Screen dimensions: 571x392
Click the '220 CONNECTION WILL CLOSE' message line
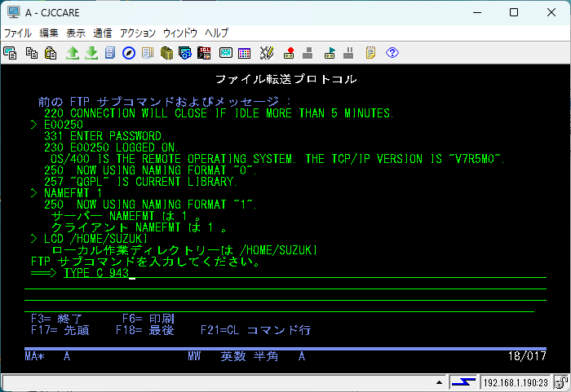coord(219,113)
